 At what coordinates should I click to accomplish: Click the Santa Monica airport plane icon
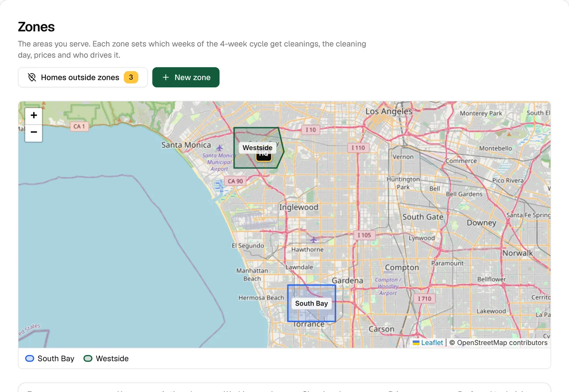pos(220,148)
